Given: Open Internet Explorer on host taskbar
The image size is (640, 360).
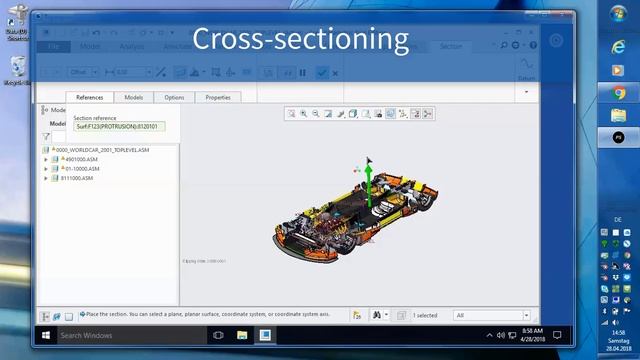Looking at the screenshot, I should pos(618,48).
